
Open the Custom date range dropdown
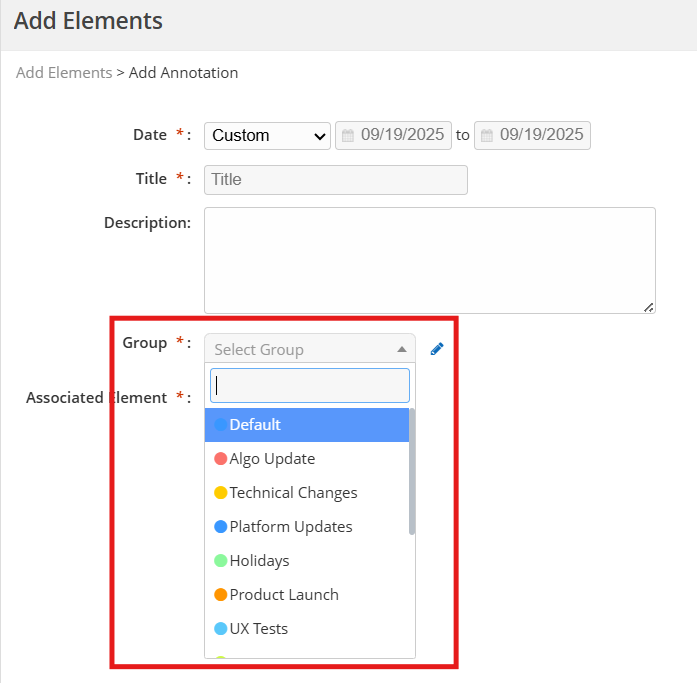[x=266, y=136]
